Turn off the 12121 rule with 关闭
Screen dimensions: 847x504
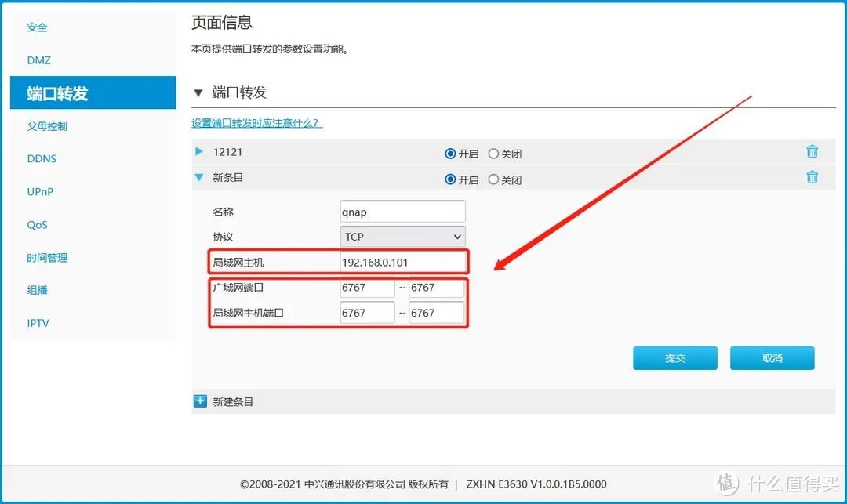pos(495,153)
